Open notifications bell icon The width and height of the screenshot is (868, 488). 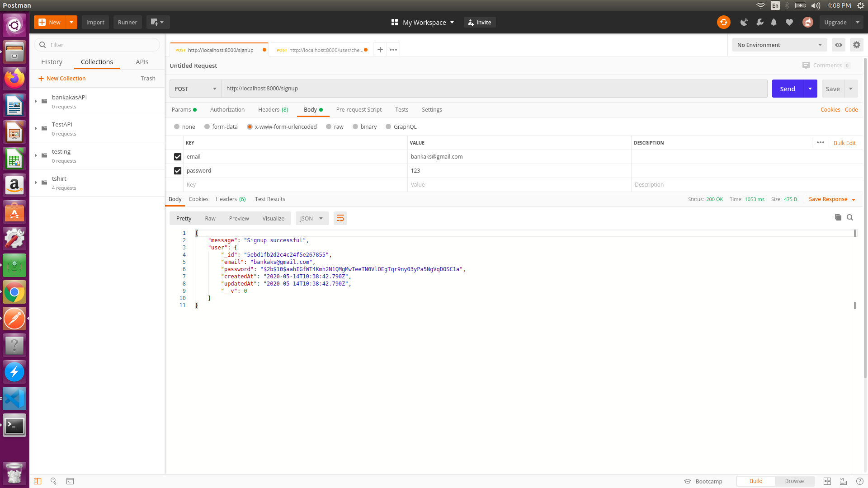pos(774,22)
